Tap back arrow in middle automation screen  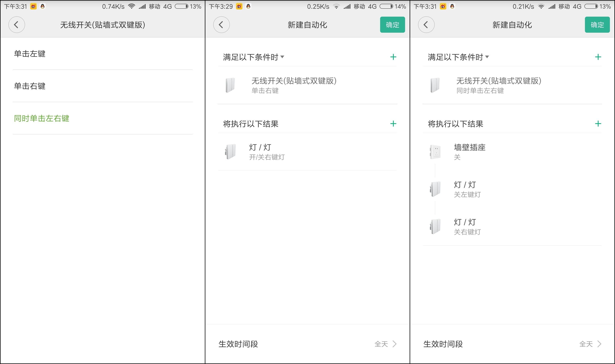[x=221, y=25]
